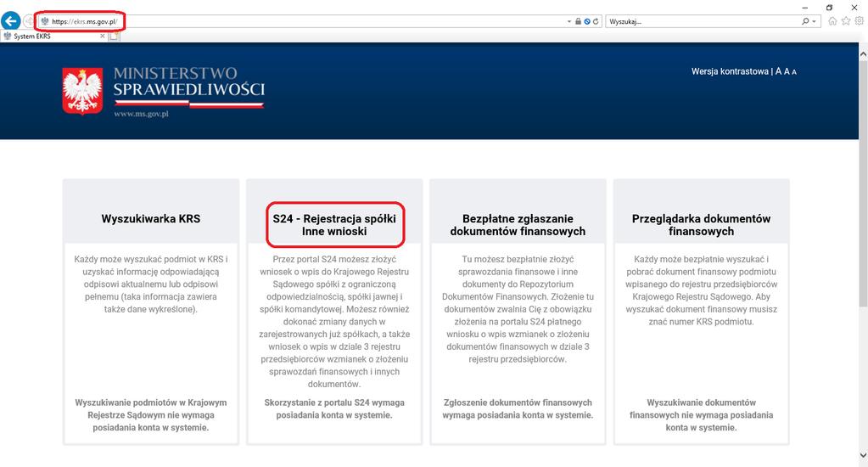The image size is (868, 467).
Task: Open the address bar autocomplete dropdown arrow
Action: [569, 21]
